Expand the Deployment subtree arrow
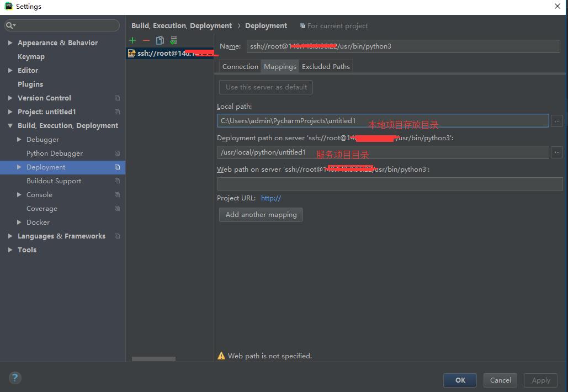The width and height of the screenshot is (568, 392). [19, 167]
